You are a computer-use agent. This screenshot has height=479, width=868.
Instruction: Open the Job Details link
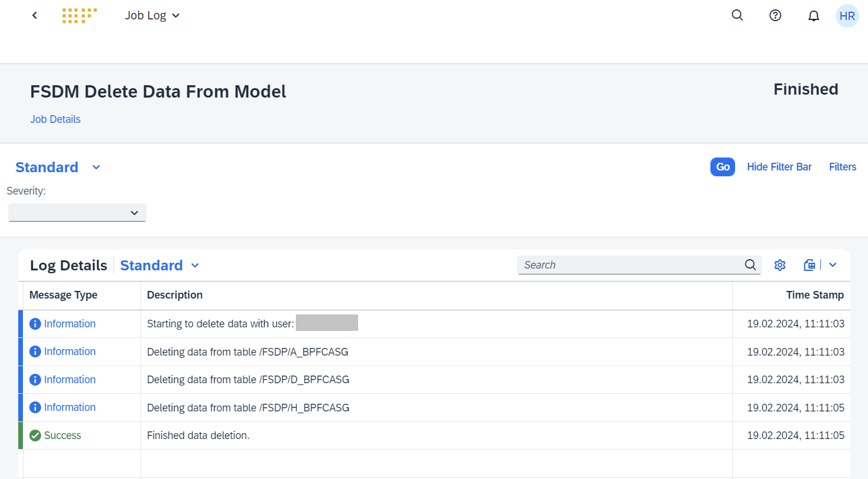55,119
